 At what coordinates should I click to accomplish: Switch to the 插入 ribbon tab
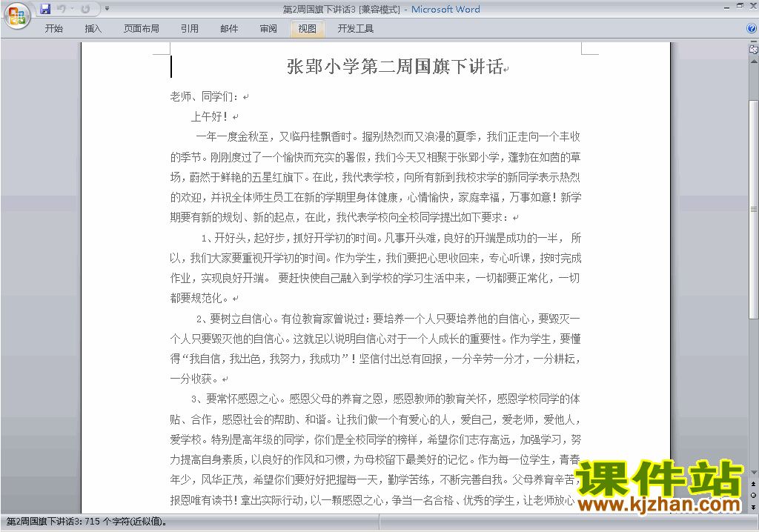click(x=93, y=29)
